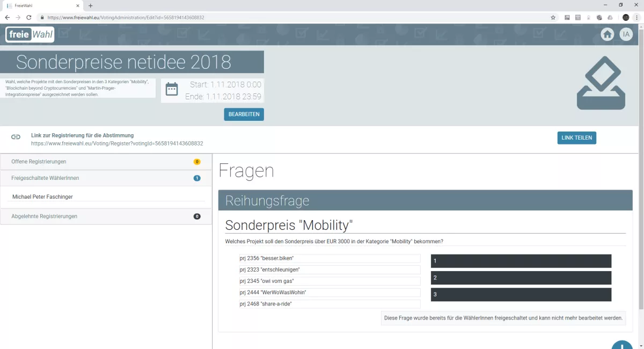The image size is (644, 349).
Task: Click the calendar icon beside the voting dates
Action: [x=172, y=88]
